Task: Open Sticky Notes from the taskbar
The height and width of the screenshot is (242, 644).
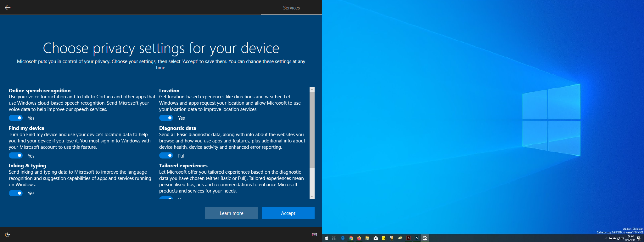Action: pyautogui.click(x=384, y=238)
